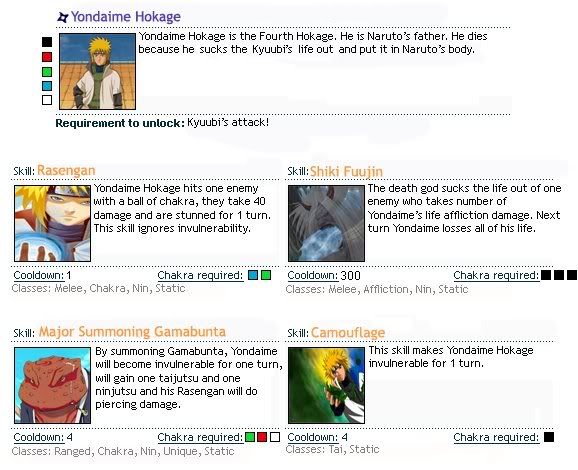Screen dimensions: 578x470
Task: Click the Shiki Fuujin skill image
Action: (x=326, y=223)
